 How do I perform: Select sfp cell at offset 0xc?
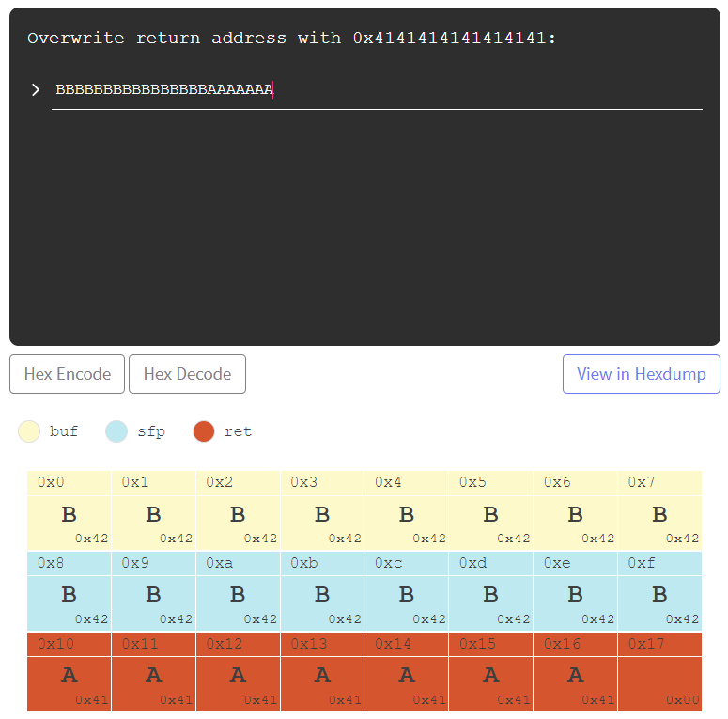[406, 591]
